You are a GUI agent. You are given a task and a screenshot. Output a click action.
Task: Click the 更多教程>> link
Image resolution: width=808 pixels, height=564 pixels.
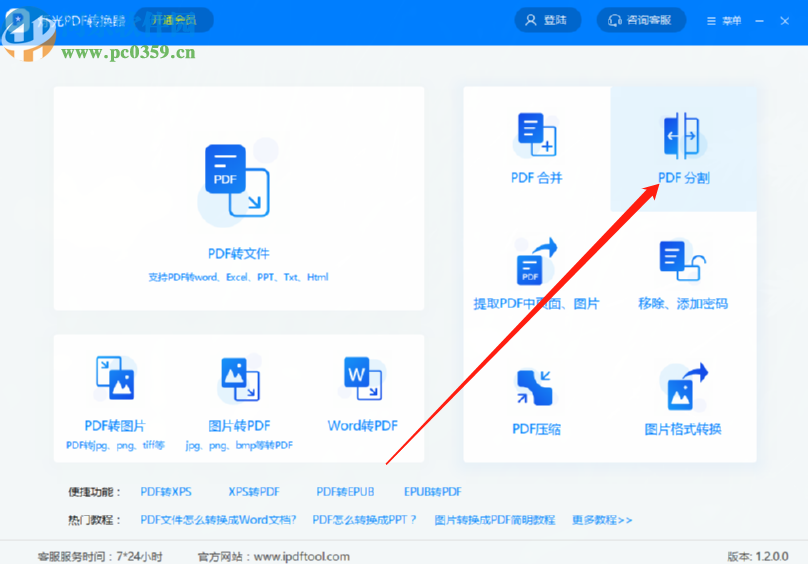pos(602,520)
